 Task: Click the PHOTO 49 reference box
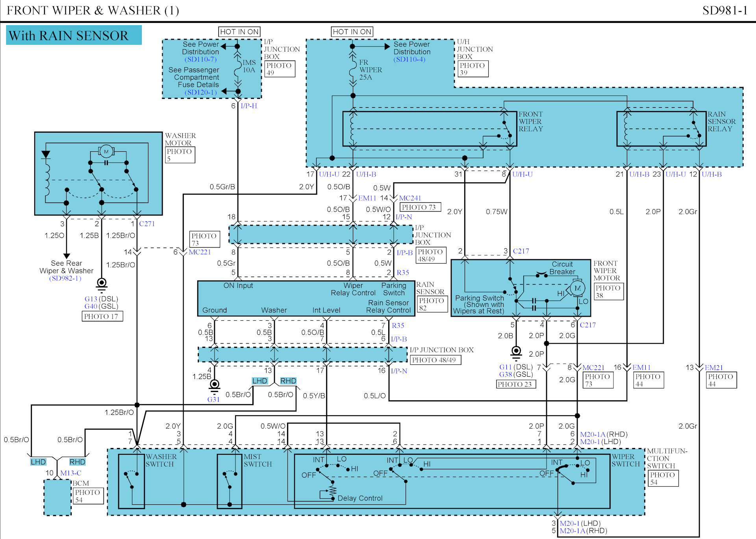pyautogui.click(x=280, y=69)
